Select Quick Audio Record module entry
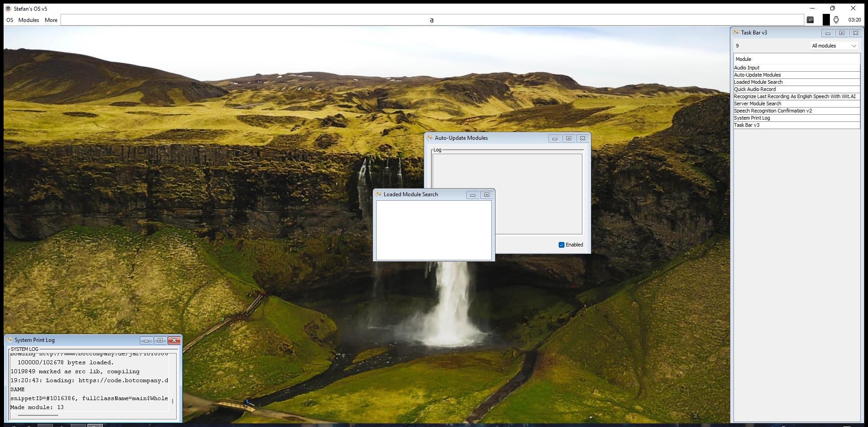Viewport: 868px width, 427px height. tap(755, 89)
